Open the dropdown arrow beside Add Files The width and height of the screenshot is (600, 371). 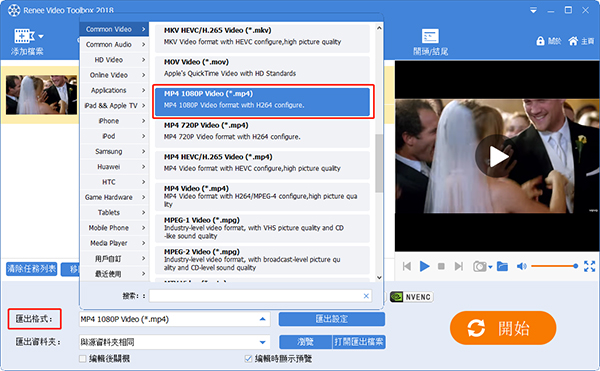click(41, 37)
